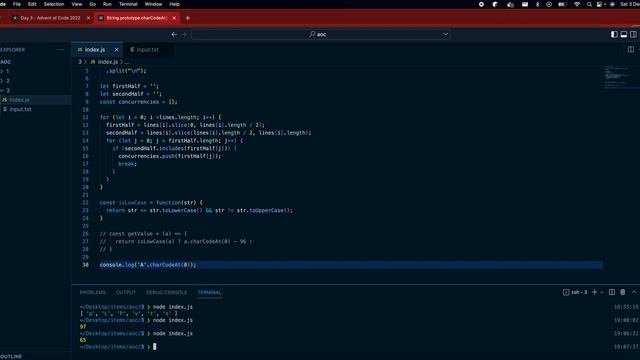
Task: Go forward with the right arrow
Action: click(x=184, y=35)
